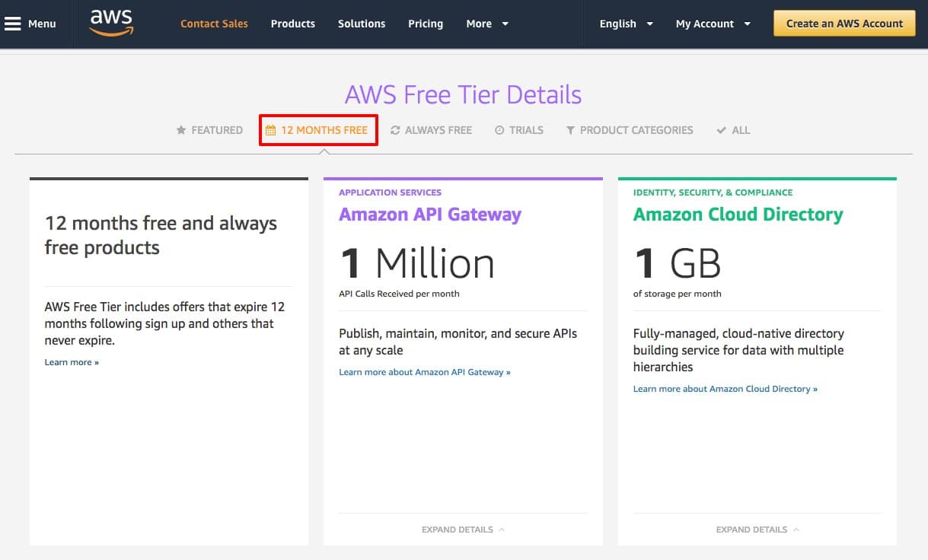
Task: Open the hamburger Menu icon
Action: (x=13, y=24)
